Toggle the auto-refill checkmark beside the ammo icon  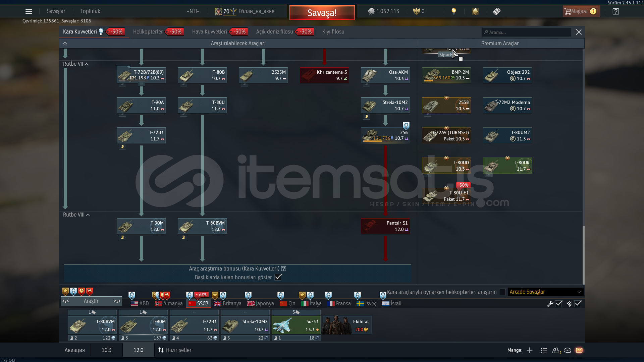click(x=578, y=304)
